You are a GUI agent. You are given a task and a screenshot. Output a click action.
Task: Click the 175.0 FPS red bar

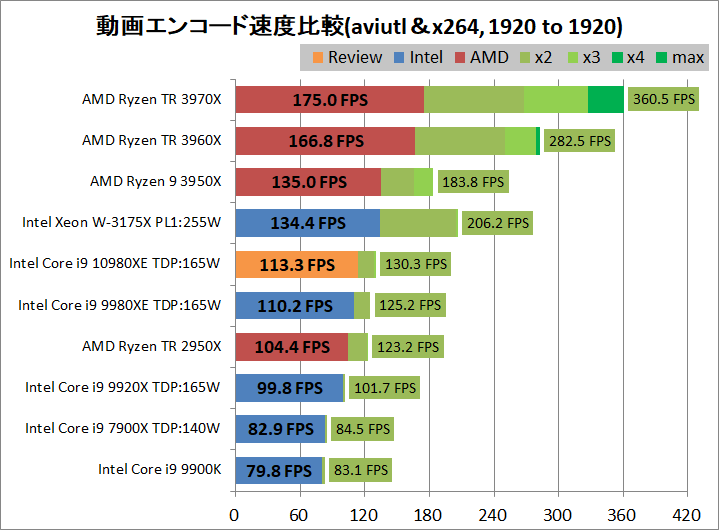pos(330,99)
